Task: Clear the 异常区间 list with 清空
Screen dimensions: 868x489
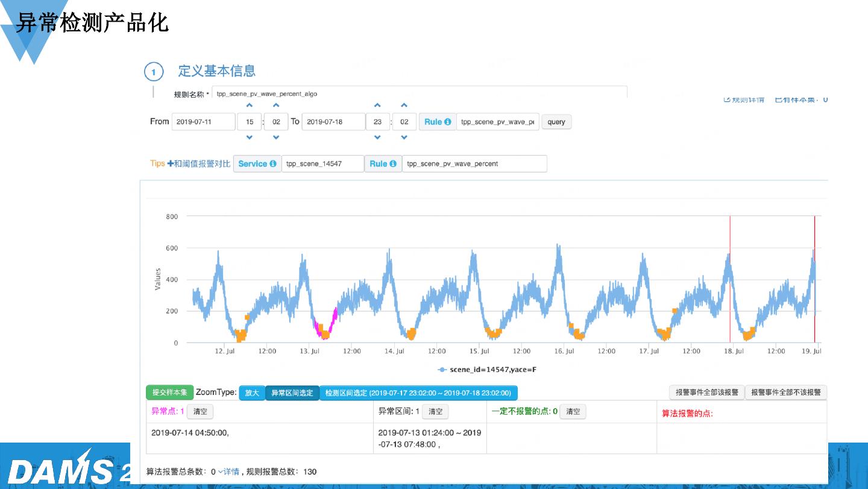Action: pyautogui.click(x=435, y=412)
